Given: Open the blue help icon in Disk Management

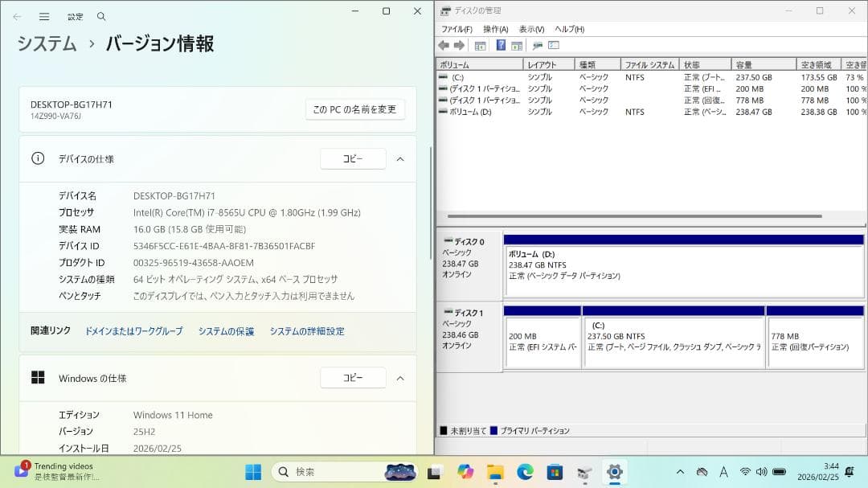Looking at the screenshot, I should (x=501, y=45).
